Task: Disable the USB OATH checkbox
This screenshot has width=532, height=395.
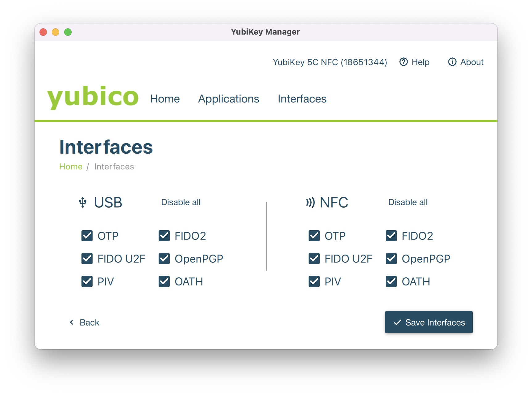Action: coord(164,281)
